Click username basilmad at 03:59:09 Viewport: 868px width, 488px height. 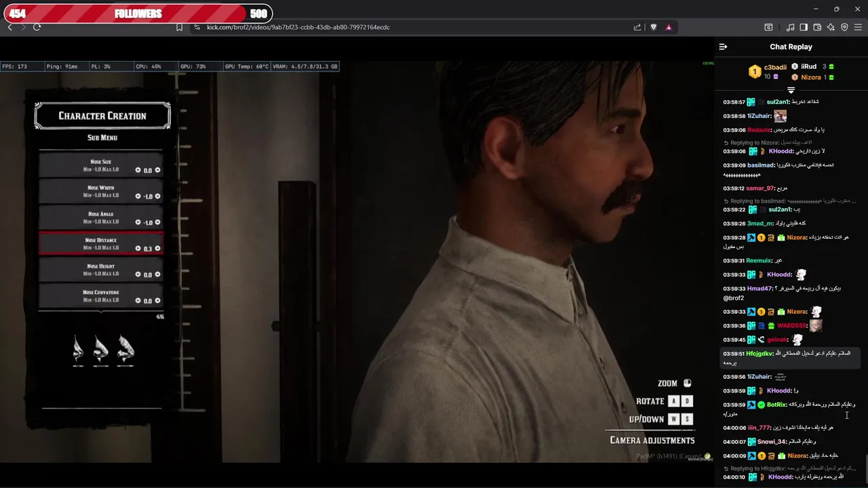click(761, 165)
